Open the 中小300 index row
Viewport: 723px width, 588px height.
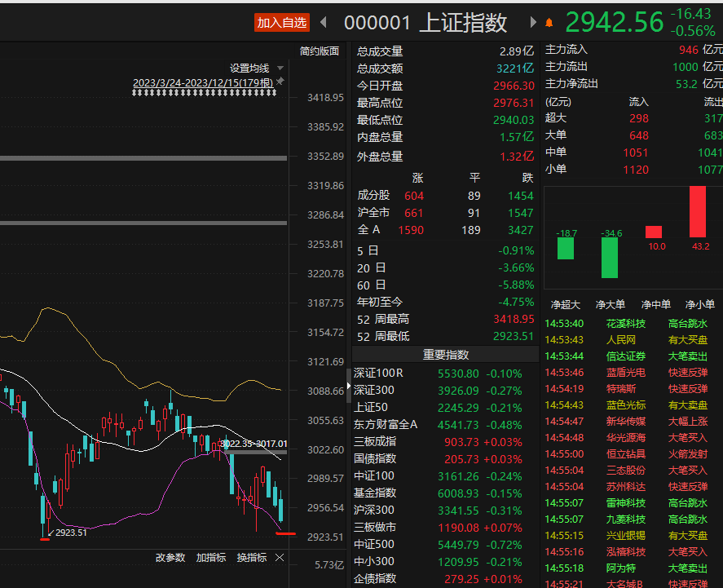[445, 561]
